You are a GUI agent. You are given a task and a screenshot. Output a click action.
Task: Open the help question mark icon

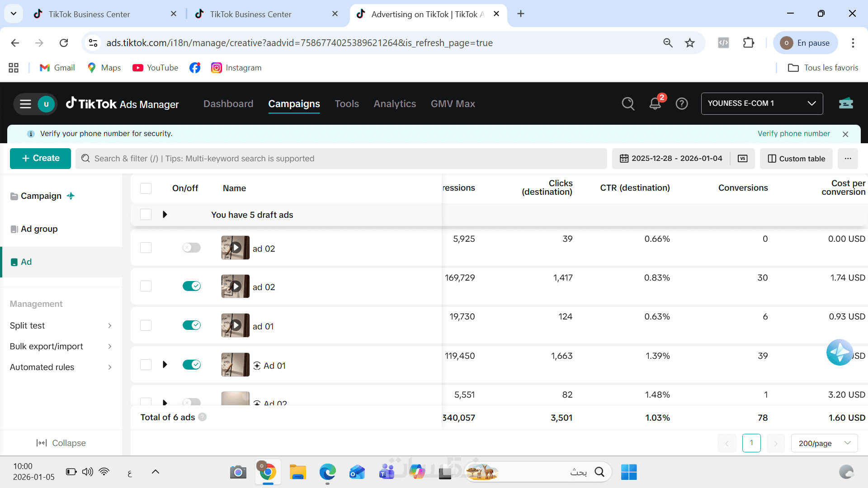pos(681,104)
